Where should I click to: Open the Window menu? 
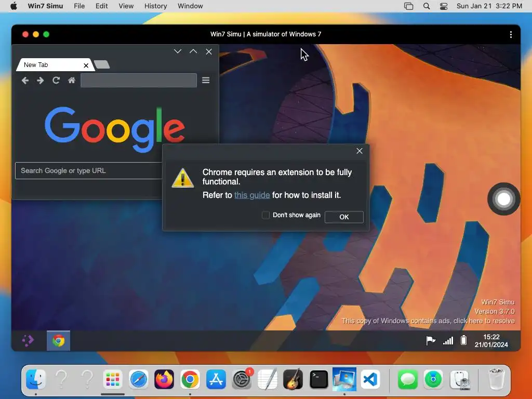click(x=190, y=6)
